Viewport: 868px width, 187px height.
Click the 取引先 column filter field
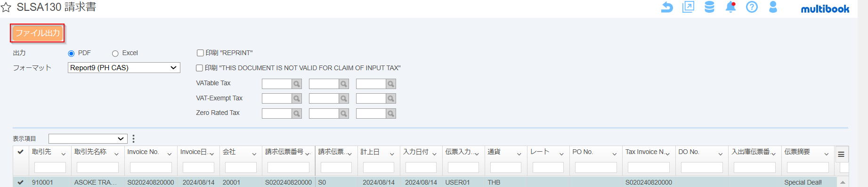click(50, 167)
